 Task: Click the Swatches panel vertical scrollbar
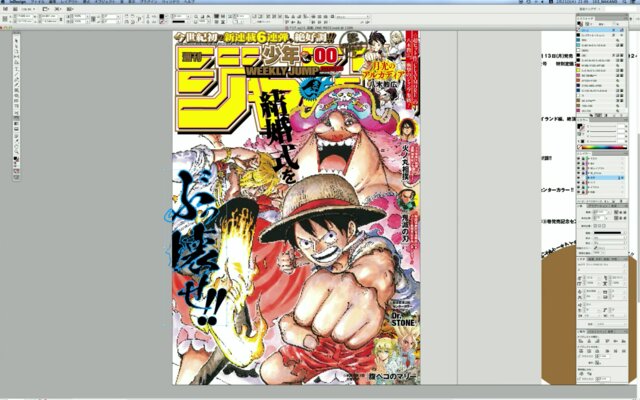pos(627,69)
